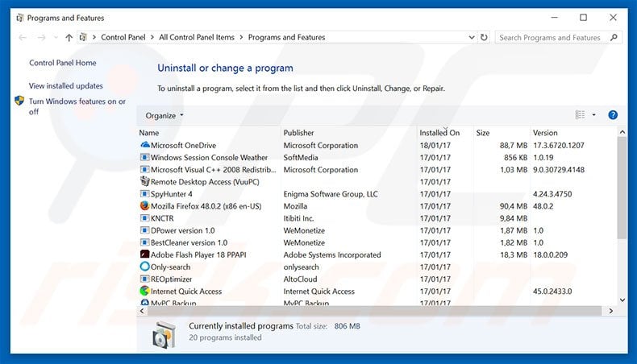Expand the chevron after All Control Panel Items
Image resolution: width=637 pixels, height=364 pixels.
pos(241,37)
